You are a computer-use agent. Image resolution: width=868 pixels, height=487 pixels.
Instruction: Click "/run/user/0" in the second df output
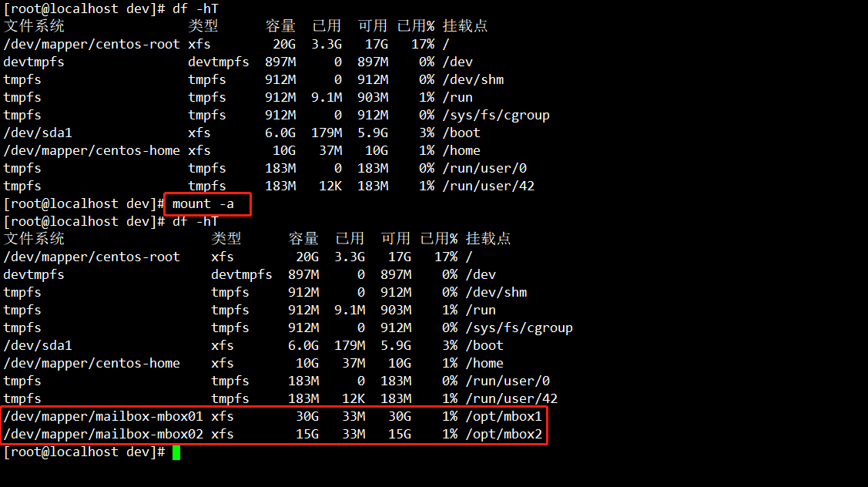coord(507,381)
